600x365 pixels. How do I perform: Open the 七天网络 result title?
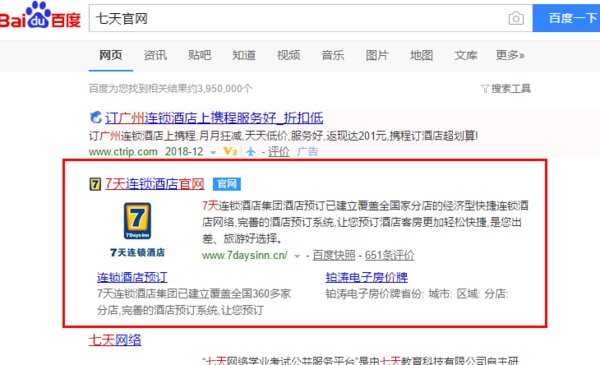[115, 340]
